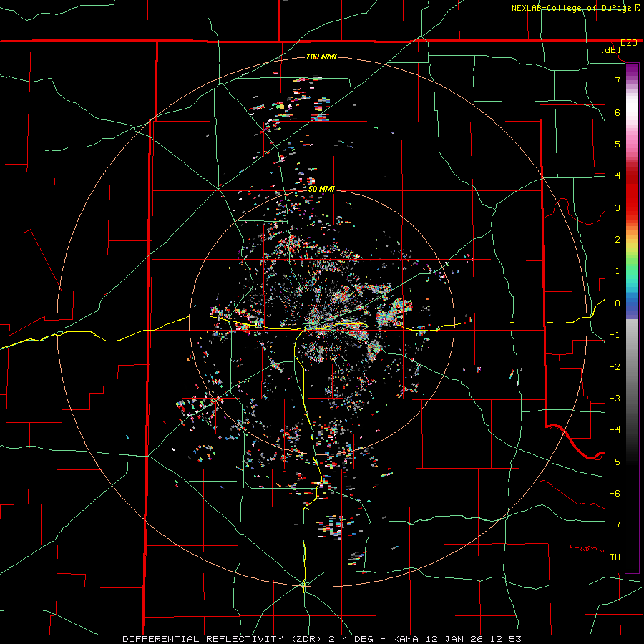Click the color scale label '-6'
The width and height of the screenshot is (644, 644).
(615, 494)
